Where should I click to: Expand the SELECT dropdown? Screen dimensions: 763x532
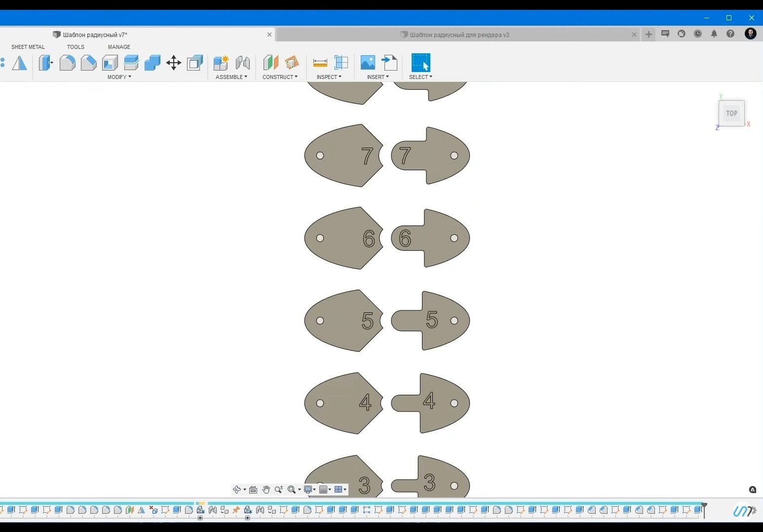click(420, 77)
